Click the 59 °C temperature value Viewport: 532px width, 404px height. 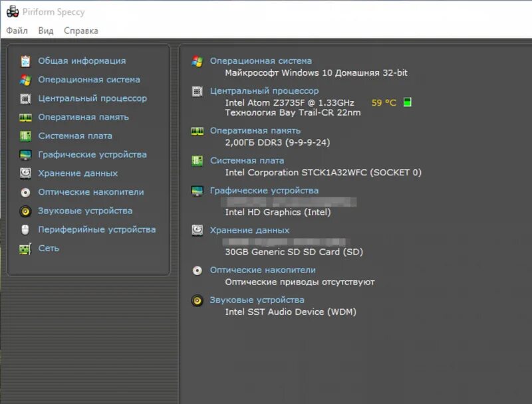pos(384,103)
